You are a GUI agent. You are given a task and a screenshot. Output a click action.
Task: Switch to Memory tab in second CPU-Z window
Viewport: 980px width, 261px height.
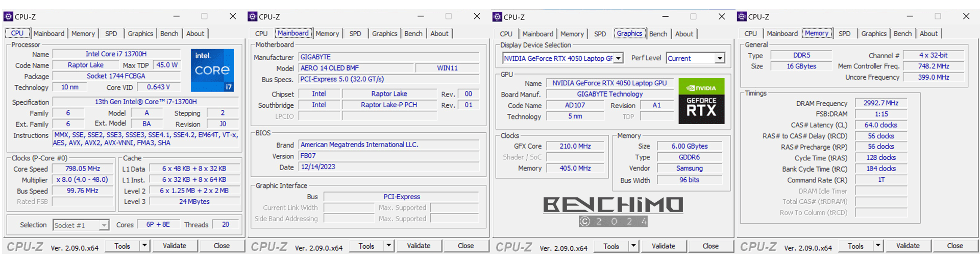[327, 34]
